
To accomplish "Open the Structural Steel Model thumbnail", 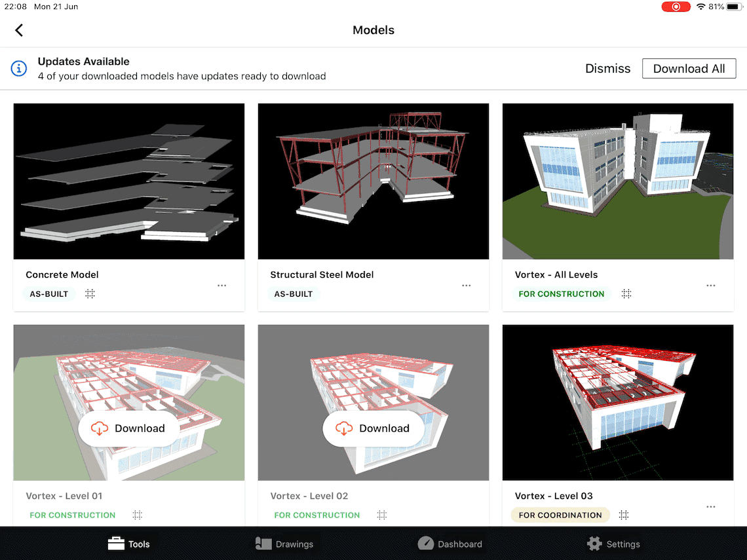I will click(x=373, y=181).
